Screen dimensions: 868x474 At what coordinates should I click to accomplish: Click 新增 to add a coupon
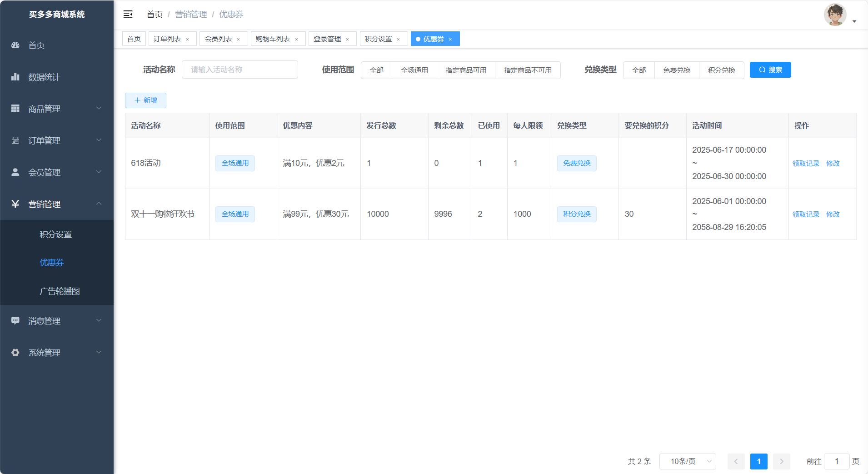click(145, 100)
